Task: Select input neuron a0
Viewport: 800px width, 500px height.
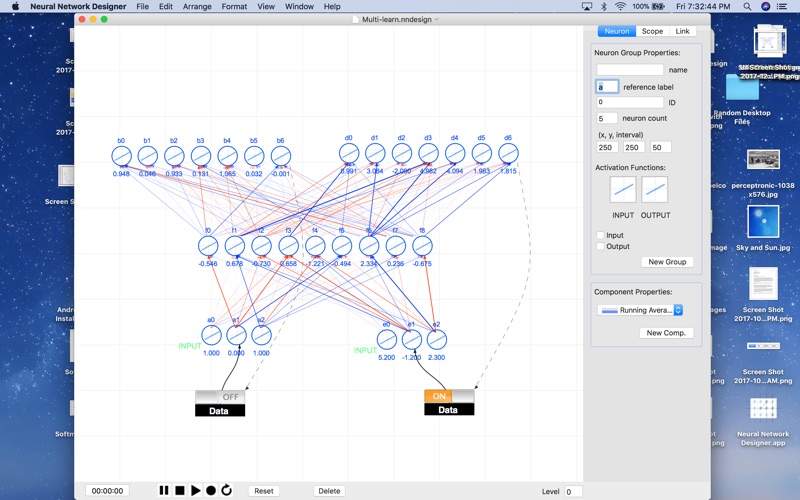Action: click(x=211, y=335)
